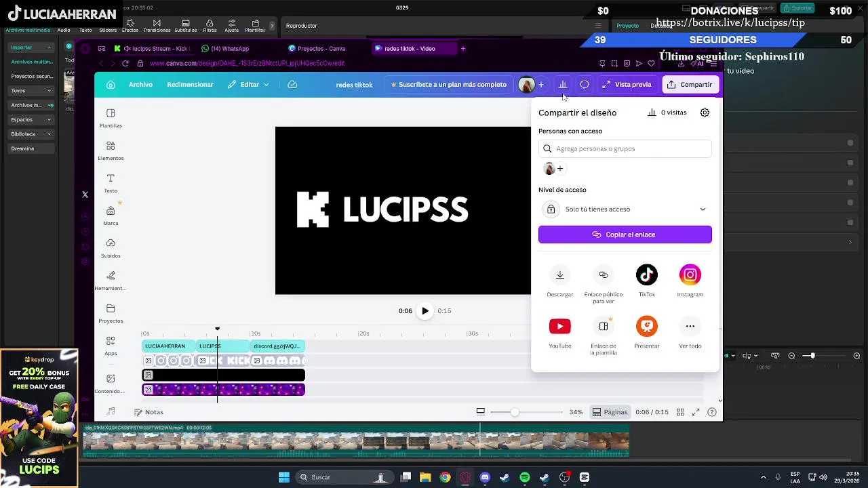This screenshot has width=868, height=488.
Task: Click cloud save status icon
Action: (292, 85)
